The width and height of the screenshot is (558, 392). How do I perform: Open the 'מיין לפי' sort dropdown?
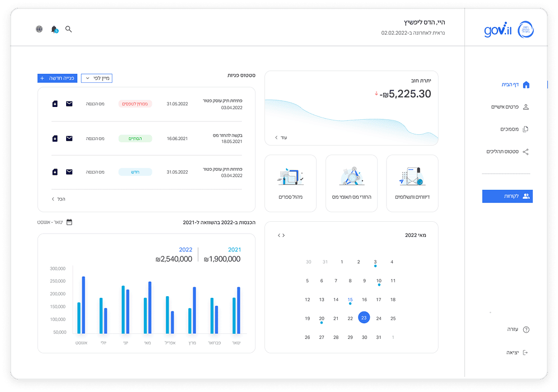point(97,78)
